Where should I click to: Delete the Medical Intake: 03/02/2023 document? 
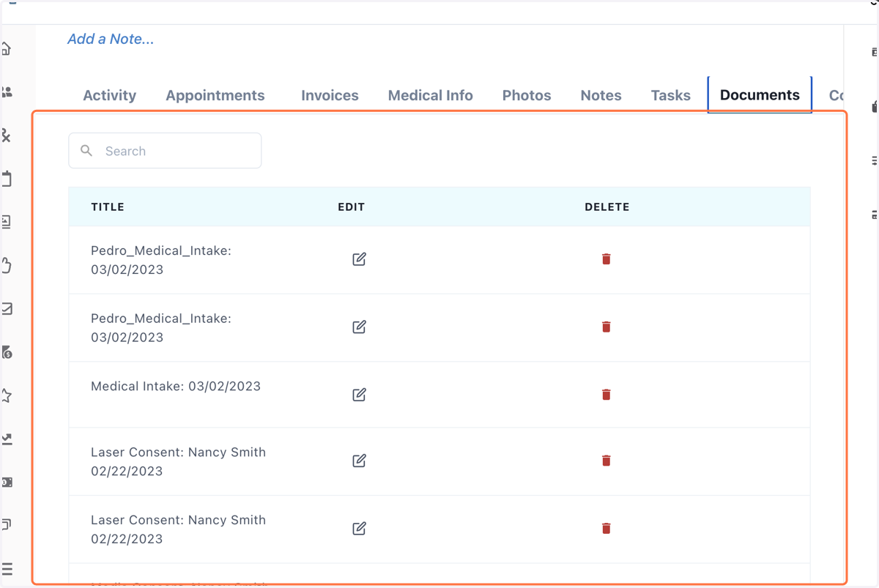tap(606, 395)
